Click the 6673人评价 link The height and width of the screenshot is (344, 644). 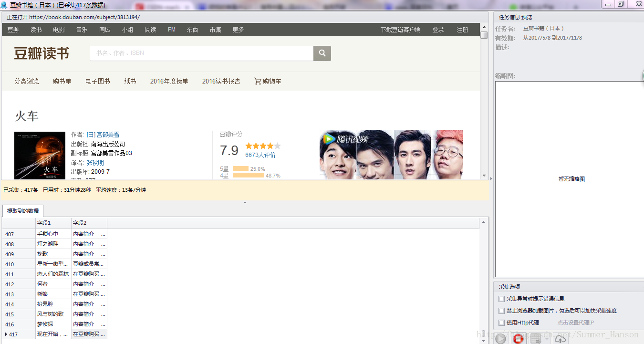click(x=260, y=155)
